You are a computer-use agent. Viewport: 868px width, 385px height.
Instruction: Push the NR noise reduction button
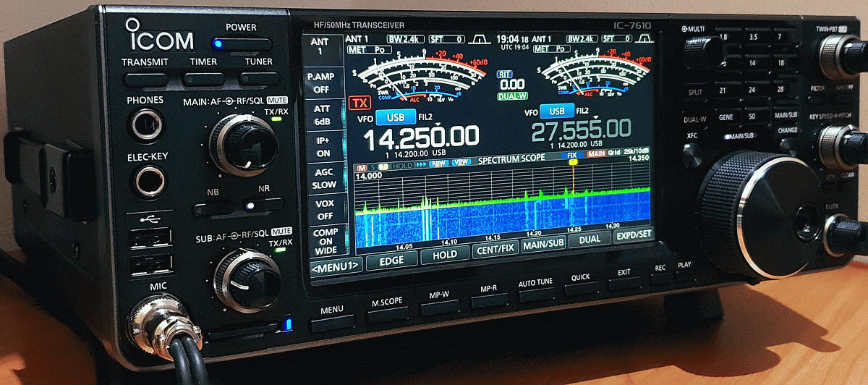pos(263,206)
